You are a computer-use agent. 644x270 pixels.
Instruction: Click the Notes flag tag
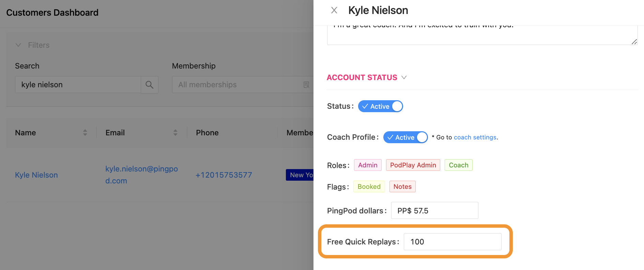tap(402, 186)
